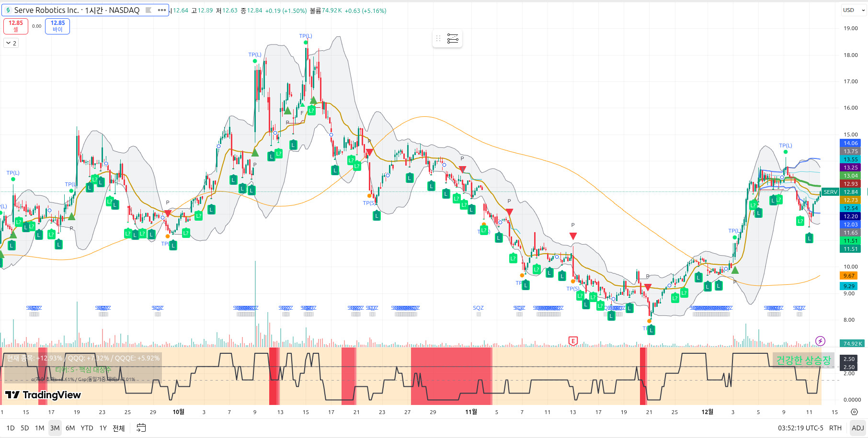The image size is (868, 438).
Task: Toggle ADJ adjusted data button
Action: (857, 428)
